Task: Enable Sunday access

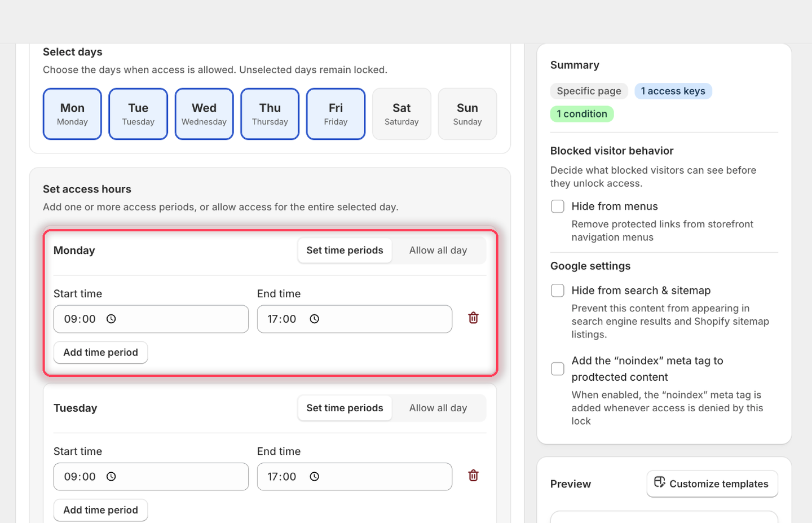Action: [x=467, y=113]
